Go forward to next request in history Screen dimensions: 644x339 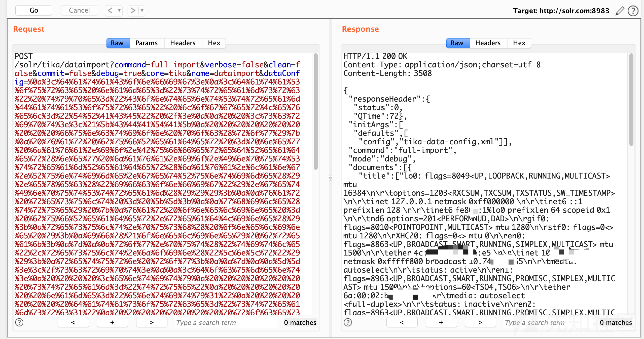[x=133, y=10]
